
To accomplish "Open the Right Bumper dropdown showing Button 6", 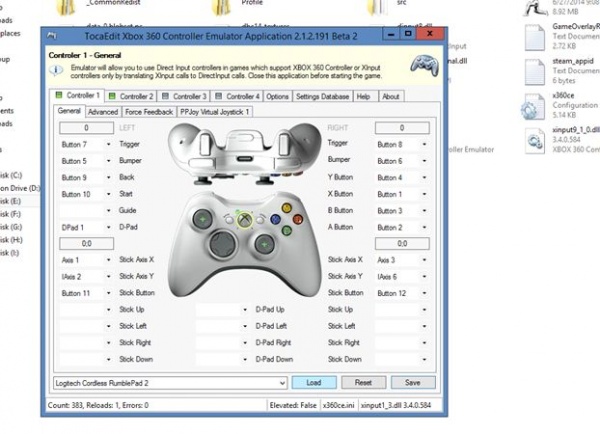I will pos(402,161).
